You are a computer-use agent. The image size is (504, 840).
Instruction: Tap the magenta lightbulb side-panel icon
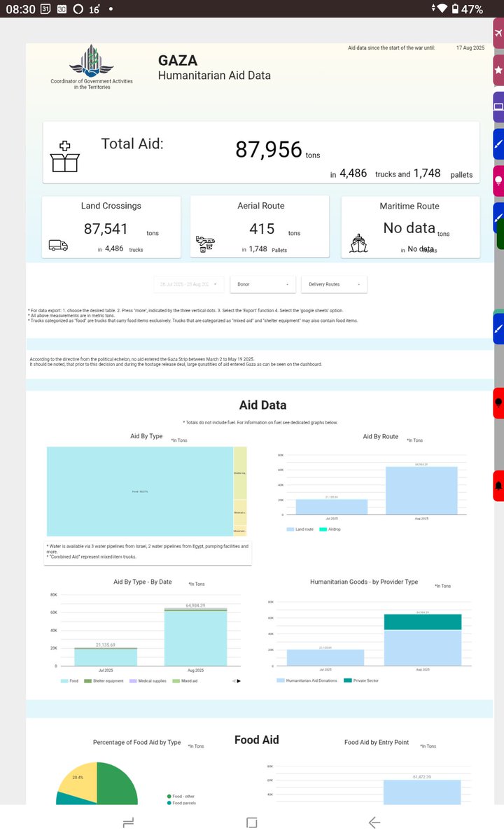tap(498, 180)
